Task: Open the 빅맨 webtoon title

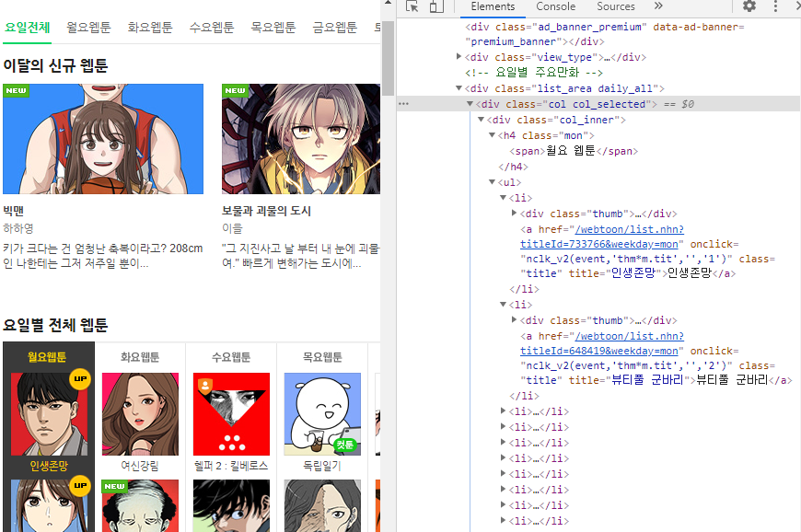Action: pyautogui.click(x=13, y=211)
